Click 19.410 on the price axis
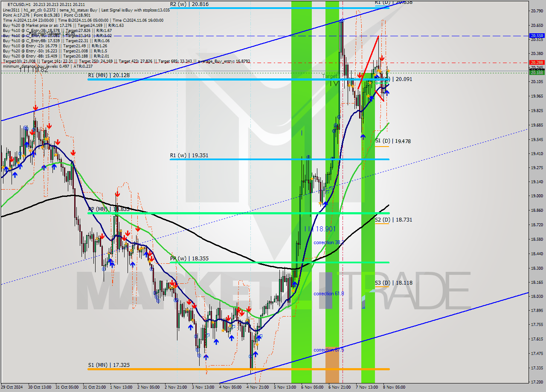 [537, 153]
